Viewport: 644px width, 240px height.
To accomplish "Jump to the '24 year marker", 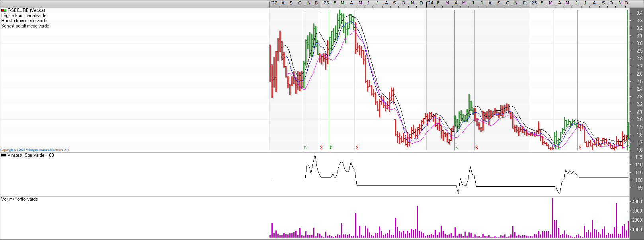I will pos(430,3).
